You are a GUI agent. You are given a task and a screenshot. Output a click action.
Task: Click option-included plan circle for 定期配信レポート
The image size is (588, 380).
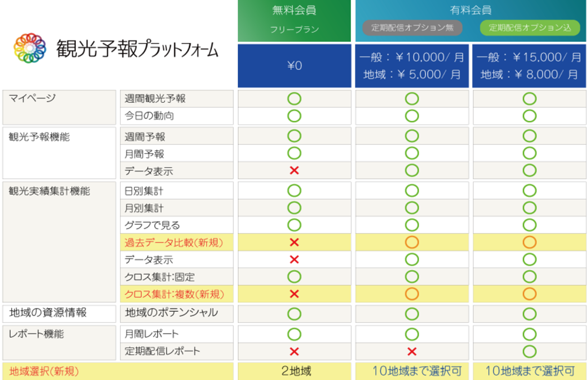530,351
